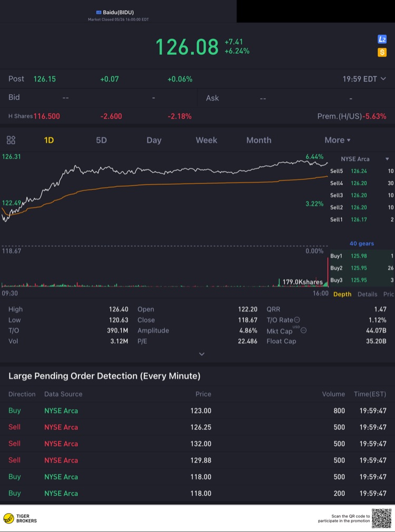
Task: Open the chart layout grid icon
Action: (x=11, y=140)
